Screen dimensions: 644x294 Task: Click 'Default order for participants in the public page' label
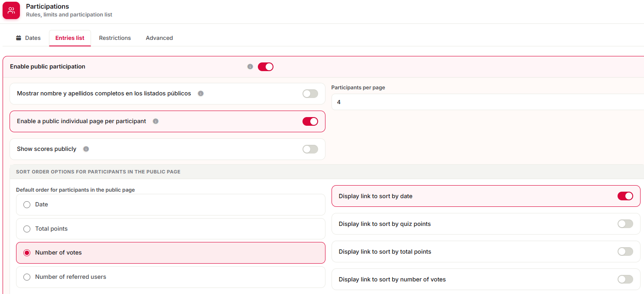(75, 190)
